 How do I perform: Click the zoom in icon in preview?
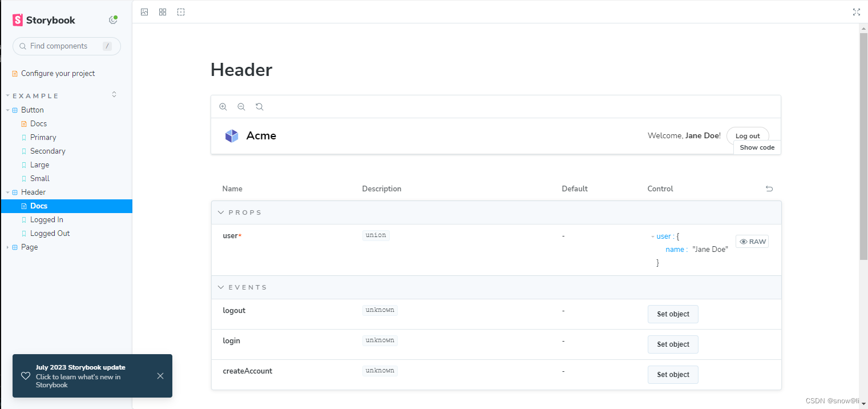point(223,107)
